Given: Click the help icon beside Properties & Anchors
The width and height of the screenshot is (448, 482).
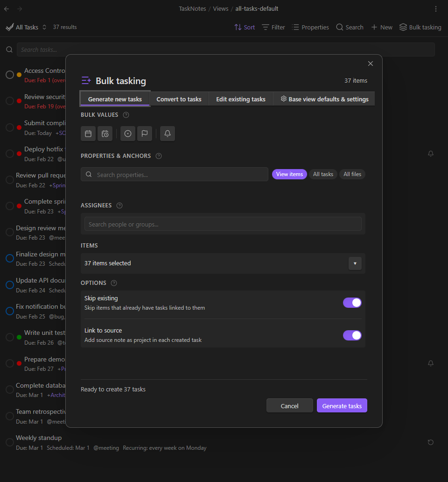Looking at the screenshot, I should [159, 156].
